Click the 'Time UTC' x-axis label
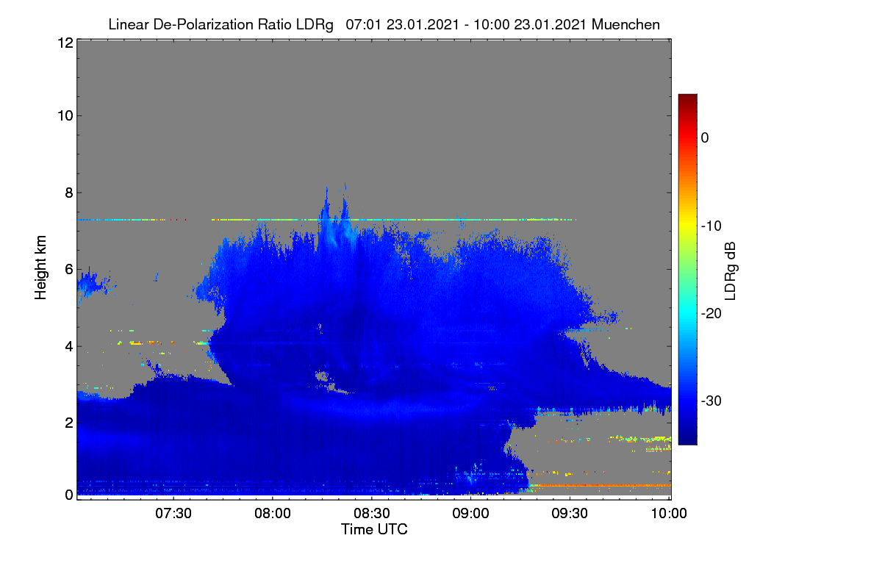 (374, 529)
